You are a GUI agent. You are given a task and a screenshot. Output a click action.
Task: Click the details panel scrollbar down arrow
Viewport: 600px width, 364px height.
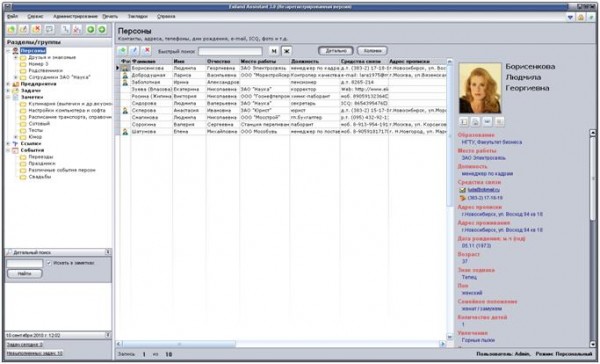click(x=593, y=344)
